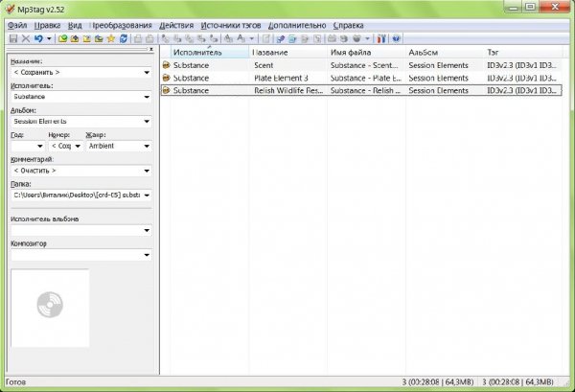Close the tag panel with its small x

pos(151,49)
